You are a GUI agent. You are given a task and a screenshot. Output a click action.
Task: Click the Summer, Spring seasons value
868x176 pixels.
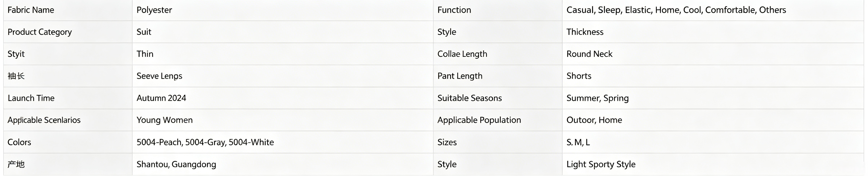click(x=598, y=98)
